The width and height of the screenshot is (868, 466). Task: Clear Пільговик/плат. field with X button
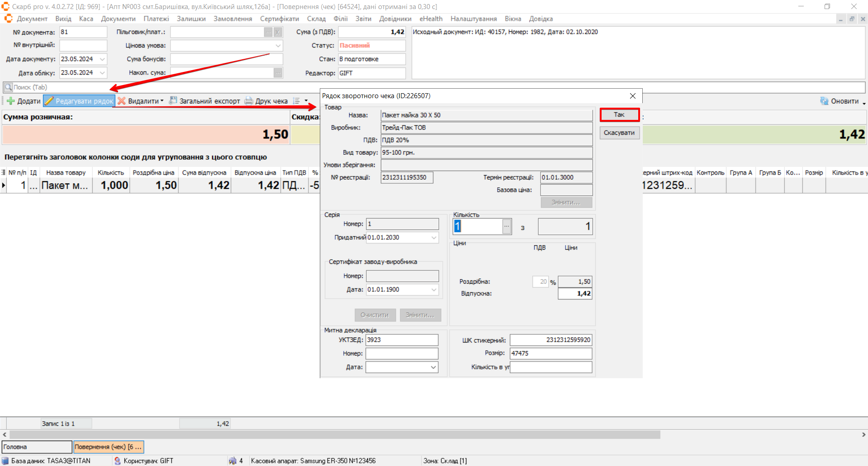coord(278,32)
